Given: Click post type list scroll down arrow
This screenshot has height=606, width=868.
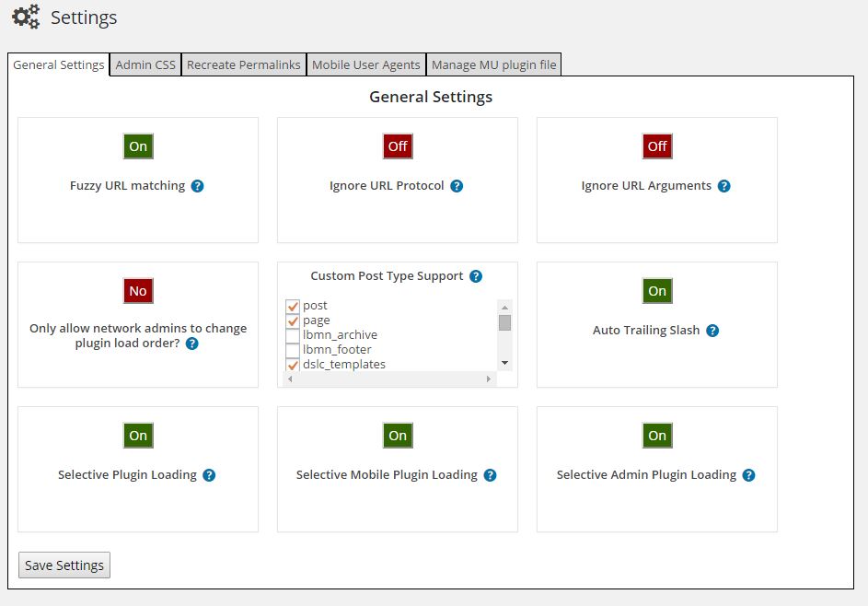Looking at the screenshot, I should click(x=504, y=363).
